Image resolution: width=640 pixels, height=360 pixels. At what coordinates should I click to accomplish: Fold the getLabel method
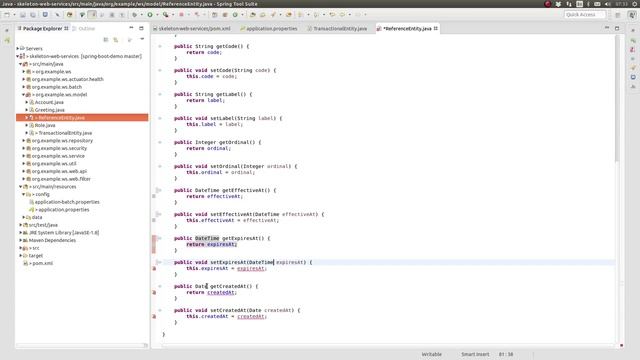tap(160, 94)
